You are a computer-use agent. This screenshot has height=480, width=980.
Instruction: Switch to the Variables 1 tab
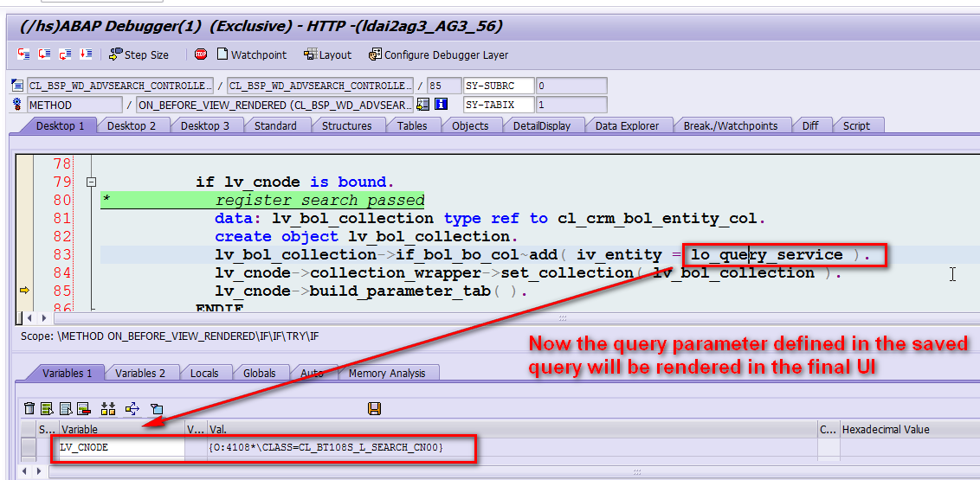click(67, 374)
